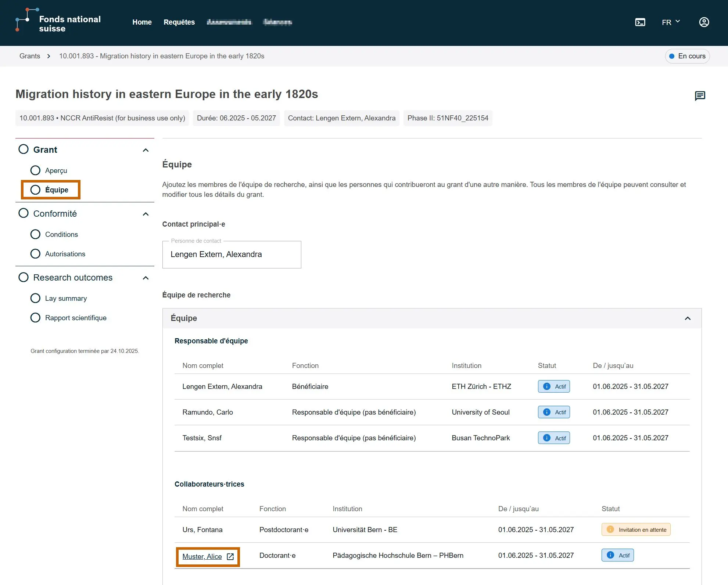Screen dimensions: 728x585
Task: Open the console terminal icon in header
Action: coord(640,22)
